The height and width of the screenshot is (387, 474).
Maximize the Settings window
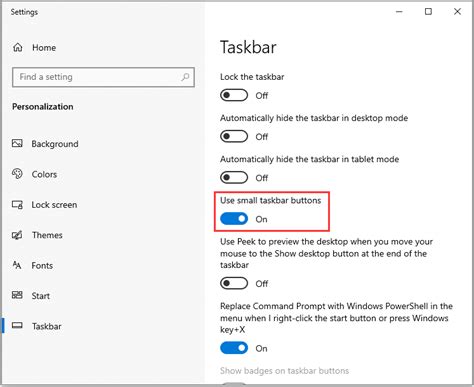pos(428,12)
